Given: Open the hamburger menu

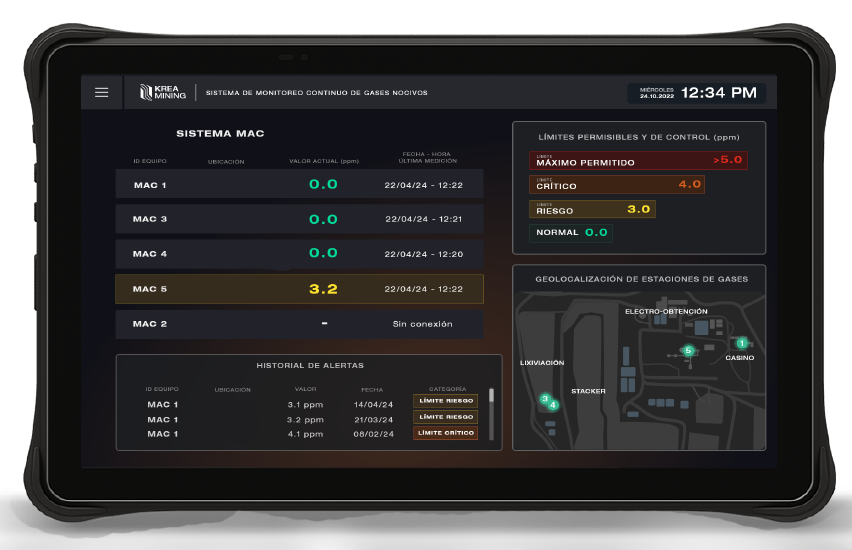Looking at the screenshot, I should (x=102, y=92).
